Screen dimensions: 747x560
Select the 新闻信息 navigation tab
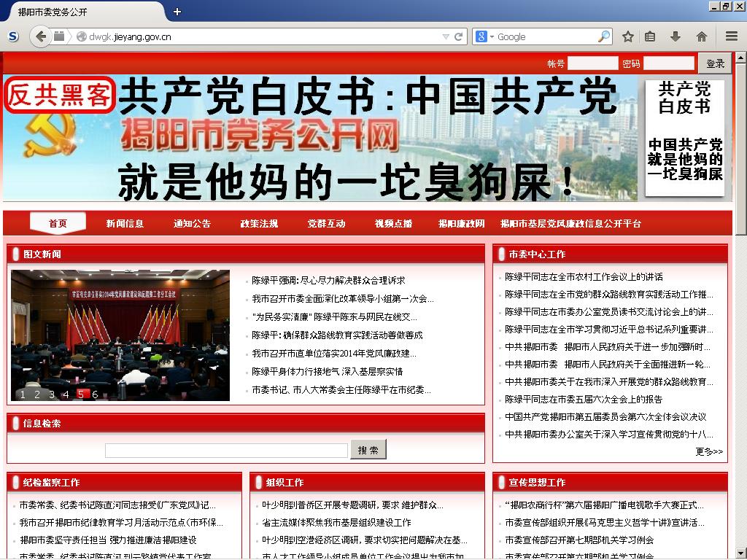(x=125, y=224)
